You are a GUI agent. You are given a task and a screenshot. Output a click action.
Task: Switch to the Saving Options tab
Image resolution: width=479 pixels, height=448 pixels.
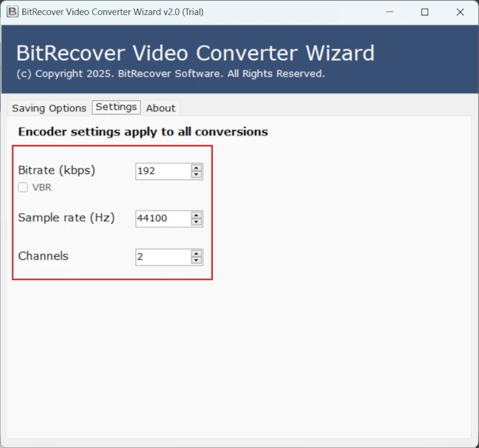click(x=49, y=108)
